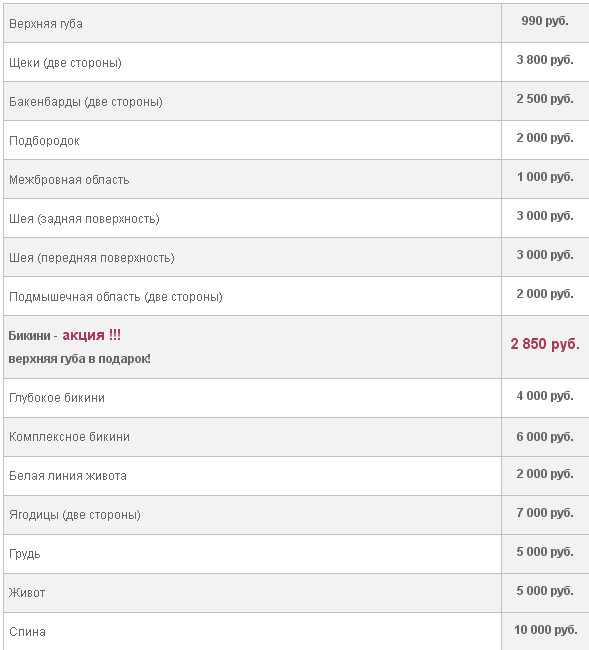The image size is (589, 650).
Task: Select Шея (передняя поверхность) entry
Action: 92,257
